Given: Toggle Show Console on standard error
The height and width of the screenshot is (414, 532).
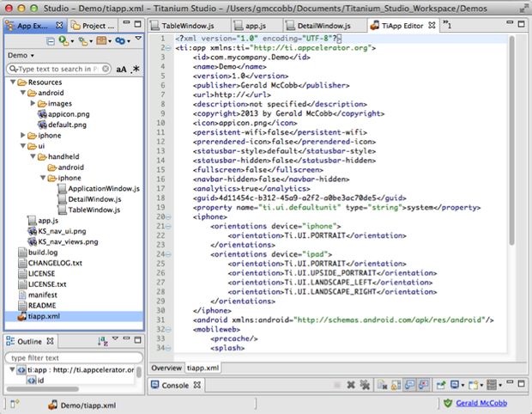Looking at the screenshot, I should pos(423,385).
